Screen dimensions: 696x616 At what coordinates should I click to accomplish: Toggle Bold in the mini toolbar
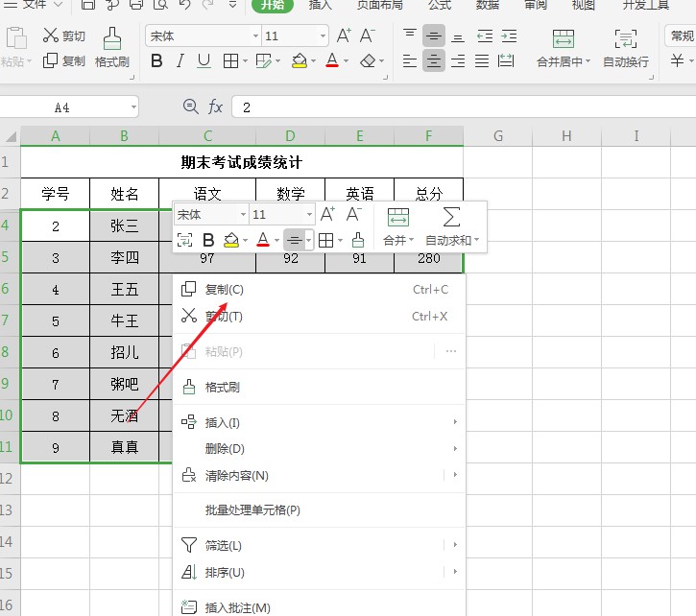pyautogui.click(x=208, y=240)
